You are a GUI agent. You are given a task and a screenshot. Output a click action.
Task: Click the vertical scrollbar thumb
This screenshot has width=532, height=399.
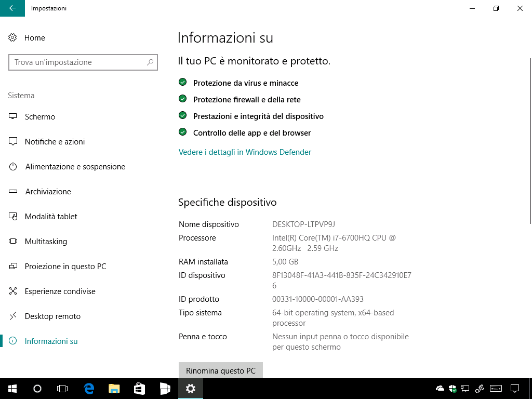[x=530, y=141]
